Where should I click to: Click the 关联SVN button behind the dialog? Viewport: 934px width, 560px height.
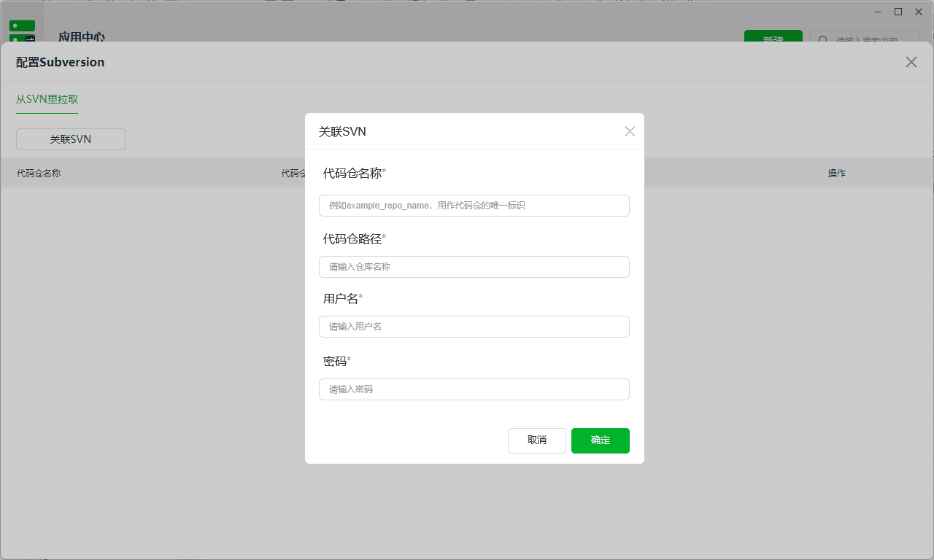71,139
